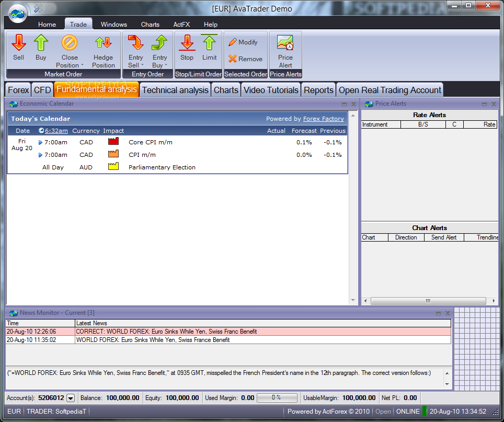The height and width of the screenshot is (422, 504).
Task: Click the Used Margin percentage bar
Action: [277, 397]
